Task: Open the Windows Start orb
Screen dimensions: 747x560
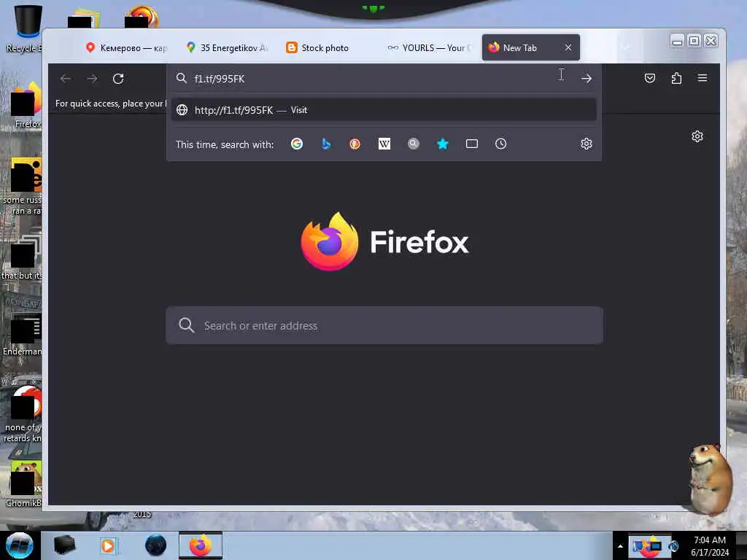Action: [20, 545]
